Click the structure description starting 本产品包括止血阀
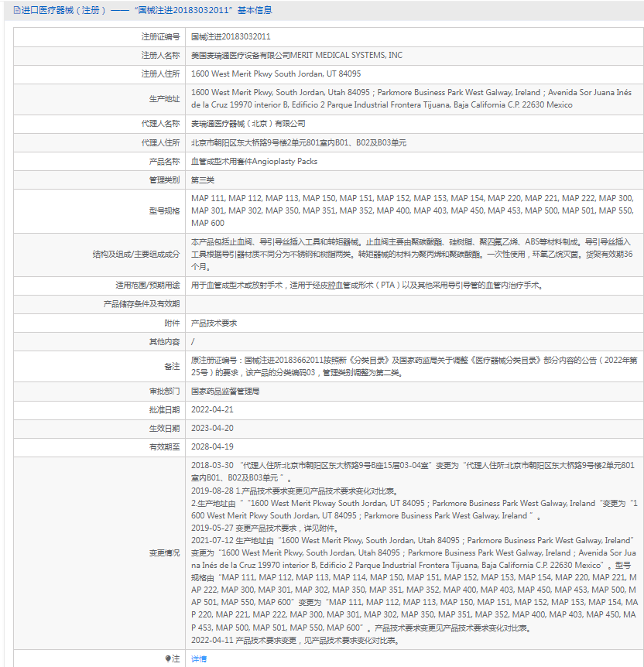 pos(412,255)
